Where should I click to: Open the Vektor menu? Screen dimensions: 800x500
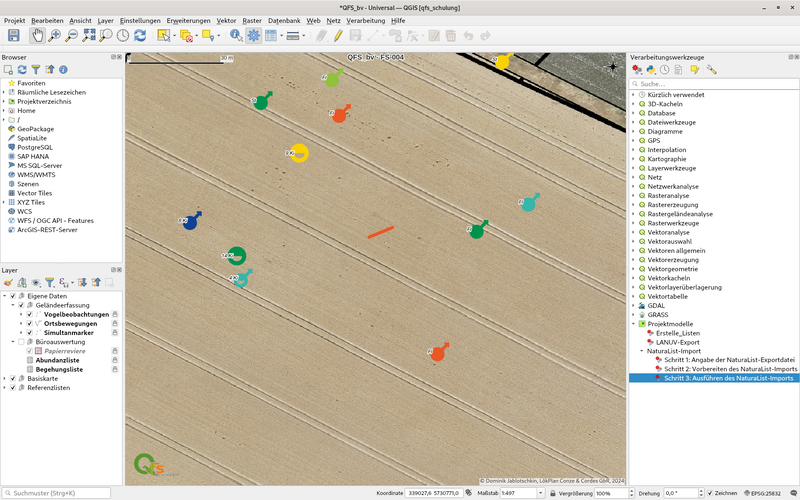pos(226,20)
